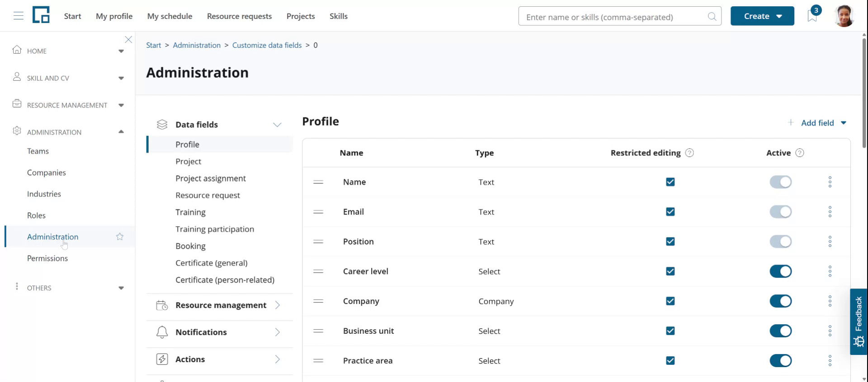Click the Notifications bell icon
The image size is (868, 382).
pos(162,332)
